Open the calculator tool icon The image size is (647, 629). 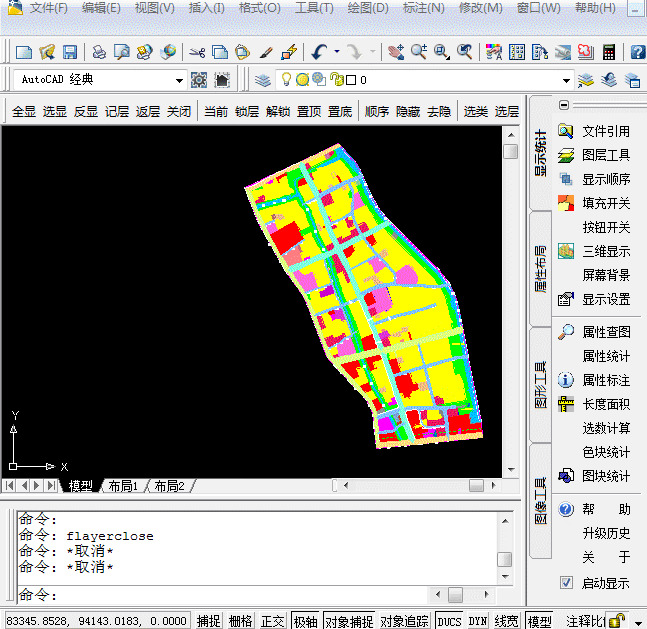pos(609,52)
